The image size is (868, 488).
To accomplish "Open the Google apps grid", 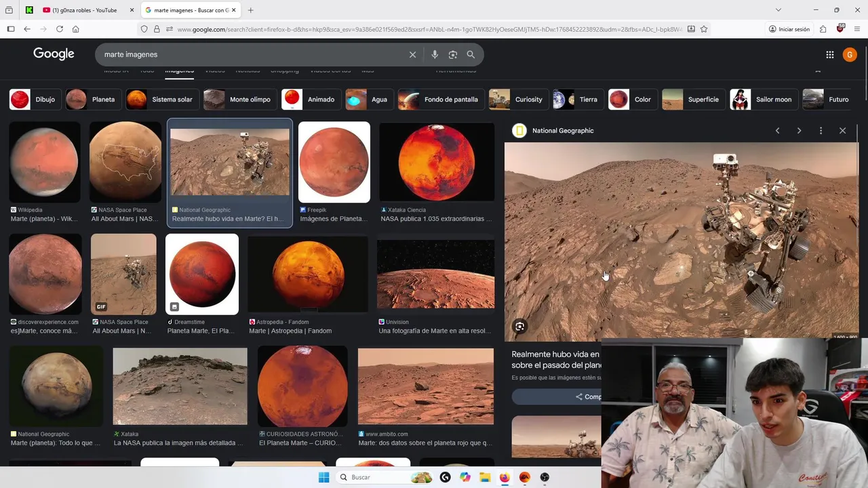I will tap(829, 54).
